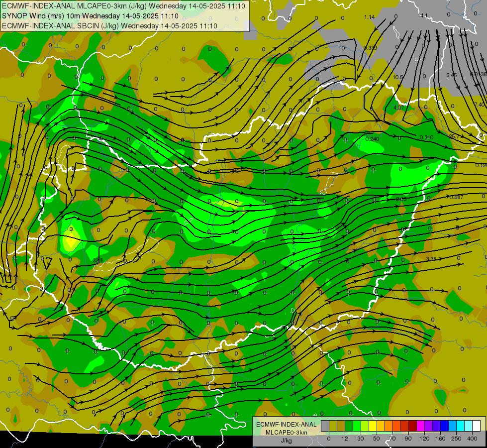Click the '25.7' value label

[x=454, y=136]
